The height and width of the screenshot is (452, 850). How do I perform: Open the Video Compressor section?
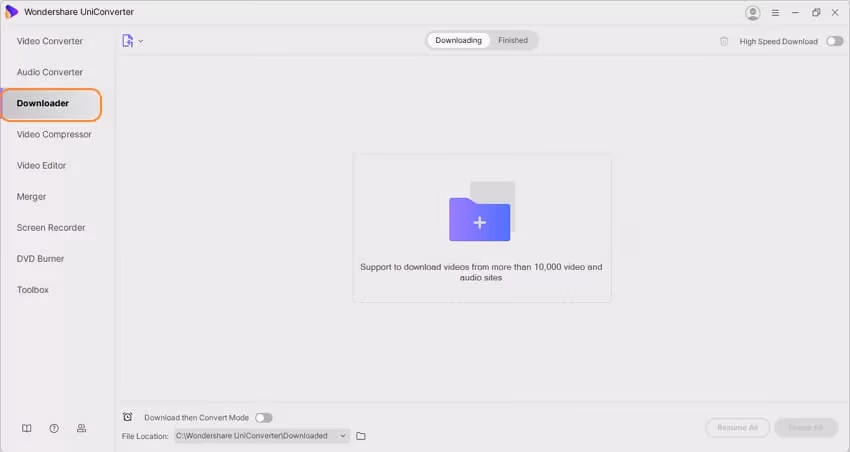[x=54, y=134]
